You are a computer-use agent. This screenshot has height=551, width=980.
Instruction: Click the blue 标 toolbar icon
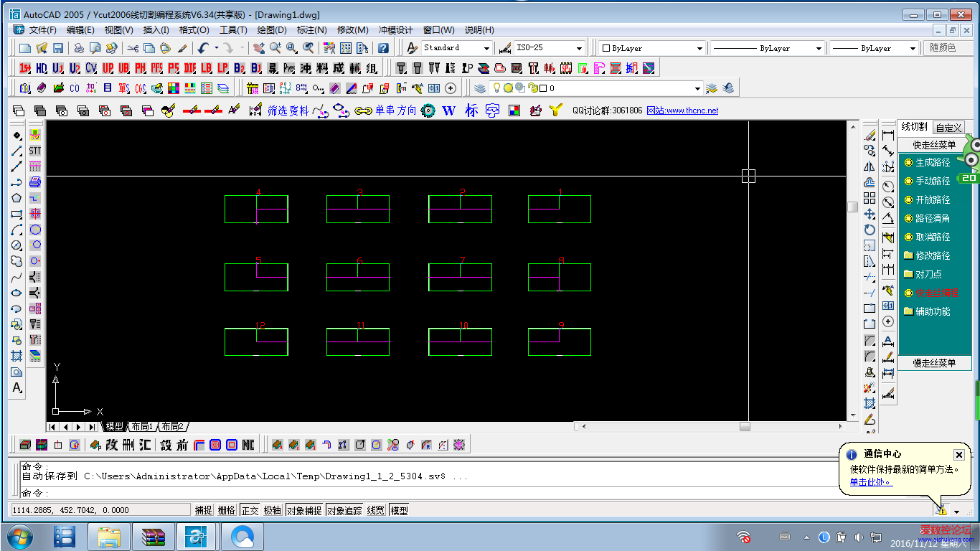pos(471,110)
